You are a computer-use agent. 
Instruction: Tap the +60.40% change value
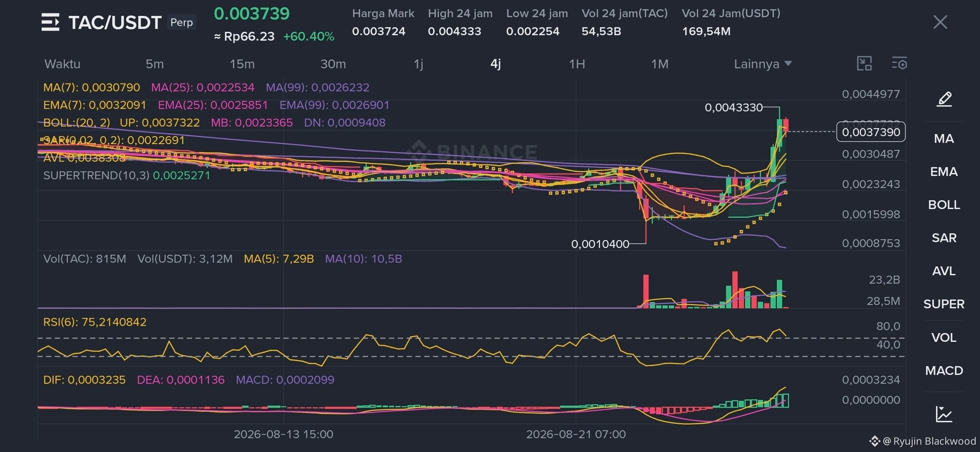click(x=309, y=36)
